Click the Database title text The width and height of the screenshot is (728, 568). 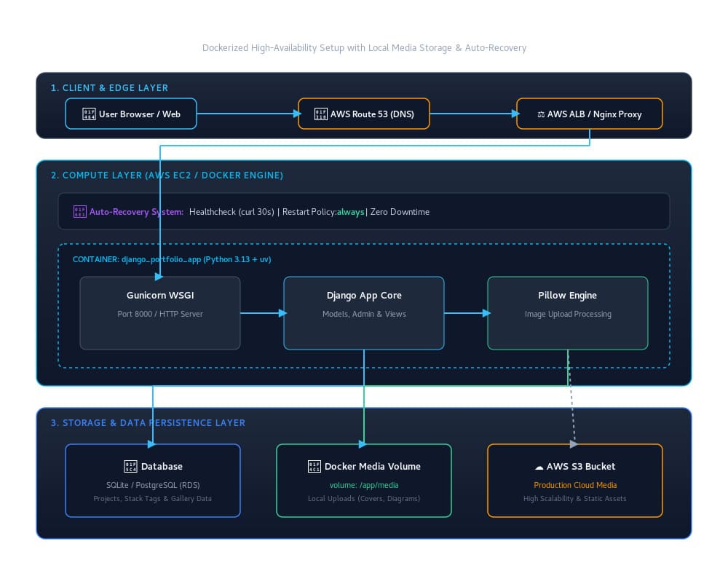pos(162,466)
